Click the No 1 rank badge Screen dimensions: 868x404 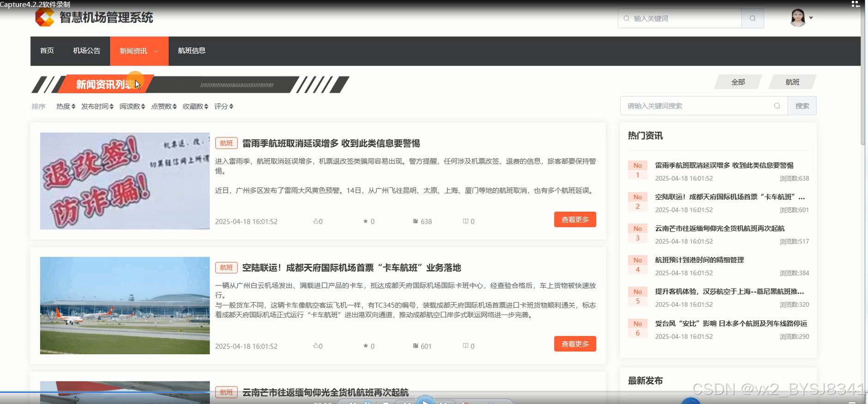[x=638, y=170]
